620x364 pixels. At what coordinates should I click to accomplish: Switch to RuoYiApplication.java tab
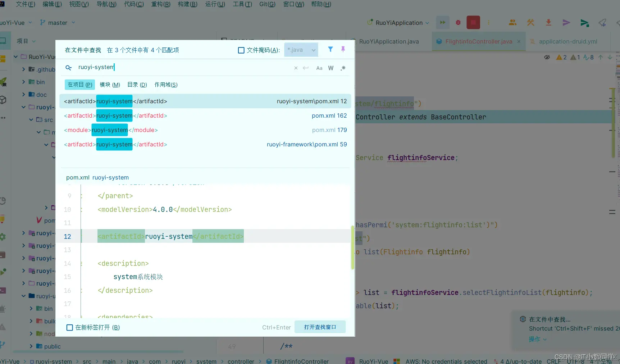(x=389, y=41)
